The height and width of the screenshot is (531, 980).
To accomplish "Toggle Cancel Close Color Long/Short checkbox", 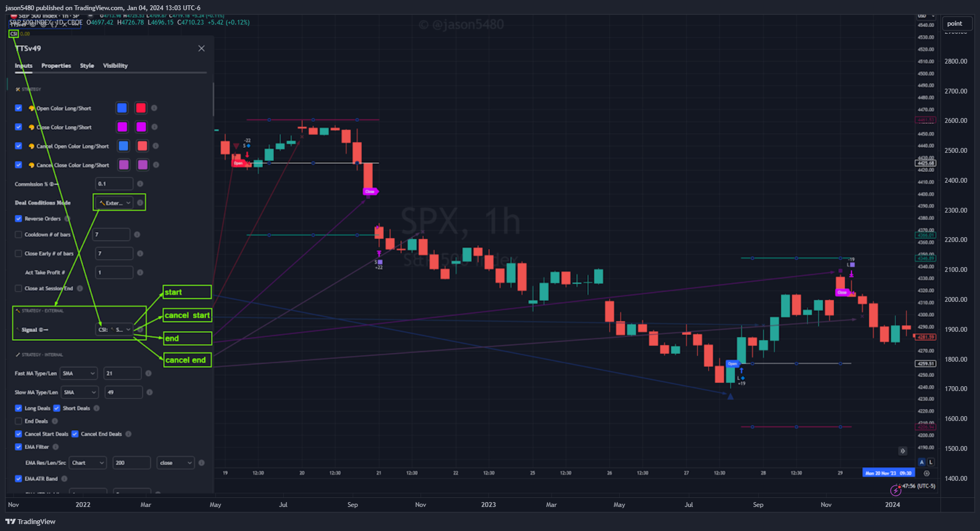I will 19,165.
